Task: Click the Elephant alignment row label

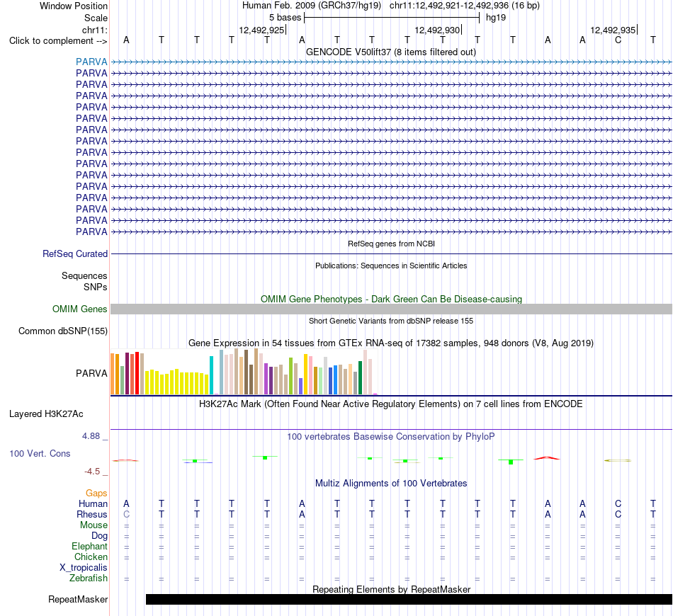Action: [x=89, y=546]
